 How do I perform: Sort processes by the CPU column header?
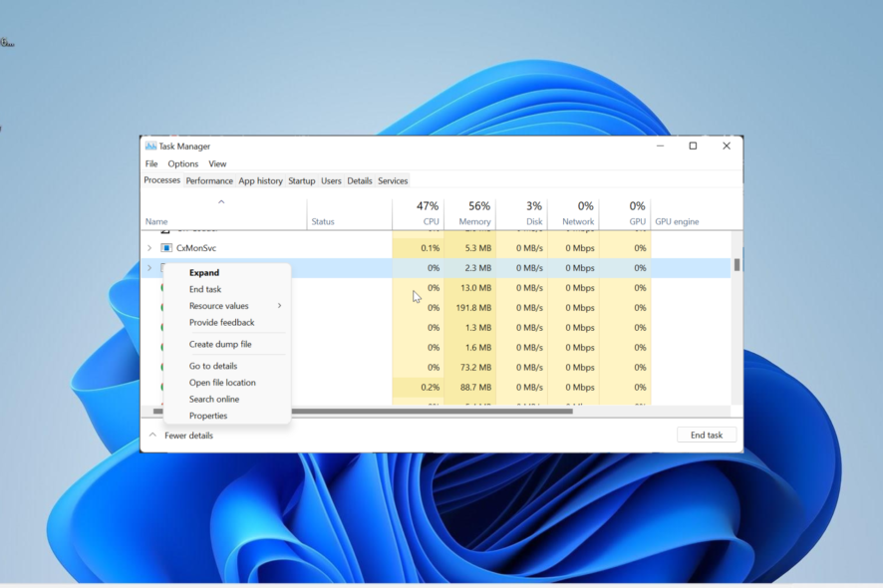point(427,213)
